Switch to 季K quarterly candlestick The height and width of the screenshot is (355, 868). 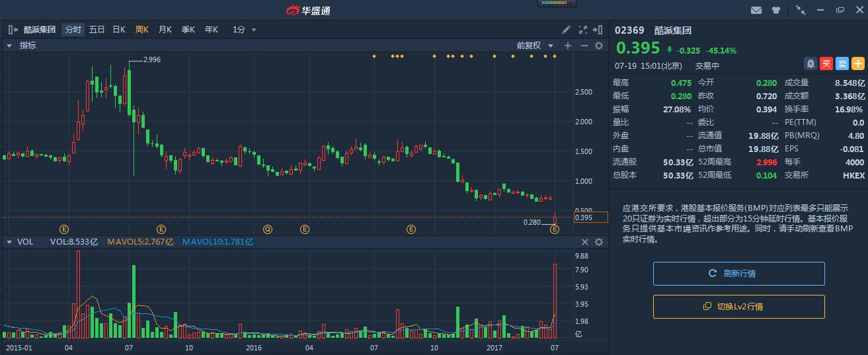click(x=188, y=30)
